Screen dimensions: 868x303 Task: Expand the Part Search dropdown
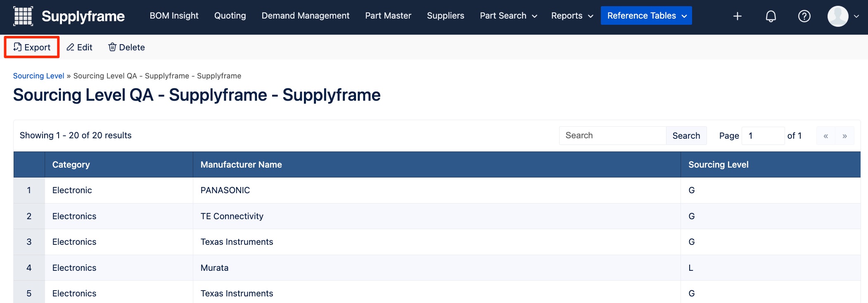point(508,16)
